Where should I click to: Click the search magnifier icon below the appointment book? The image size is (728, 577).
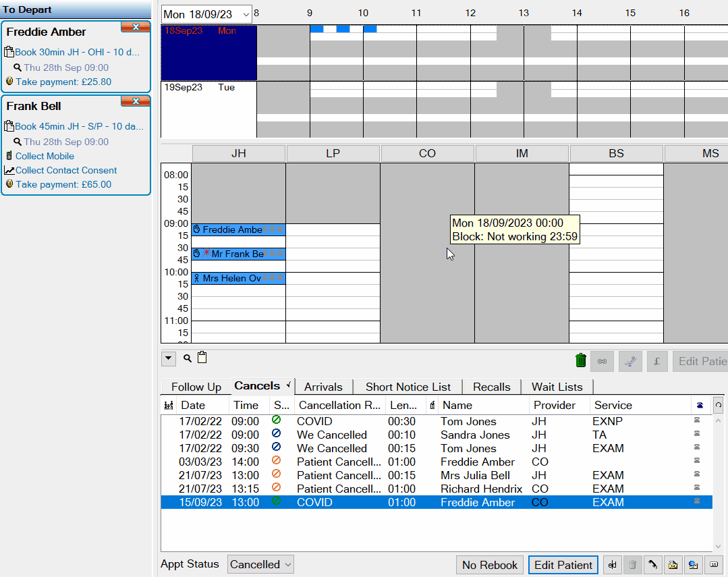coord(188,358)
